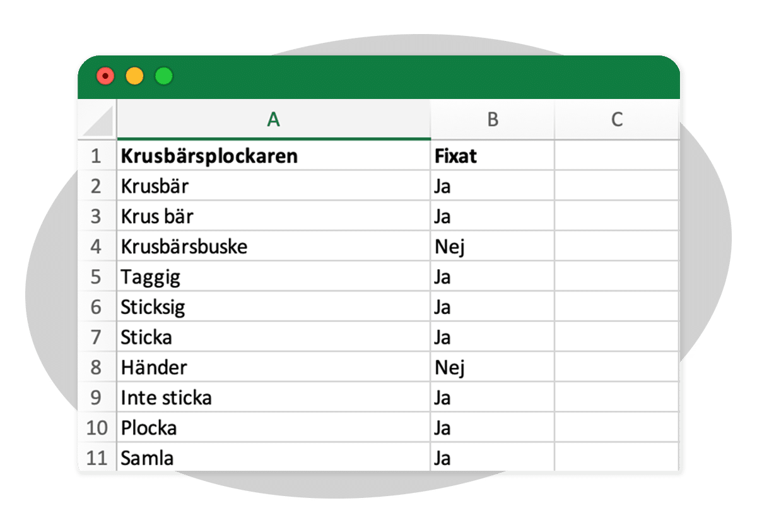Select column B header
Screen dimensions: 757x532
[493, 120]
